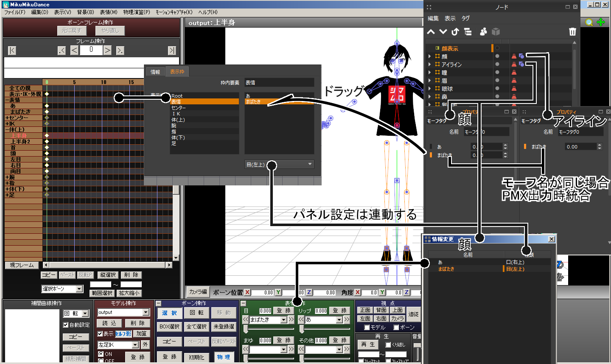The width and height of the screenshot is (611, 364).
Task: Click the リップ morph slider
Action: click(x=325, y=329)
